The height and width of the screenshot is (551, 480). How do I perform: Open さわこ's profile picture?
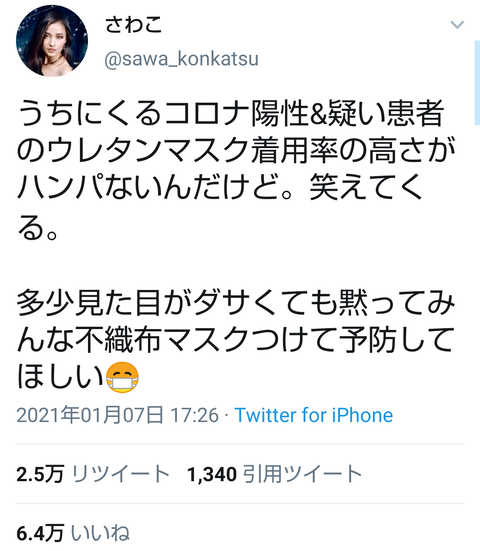coord(52,40)
